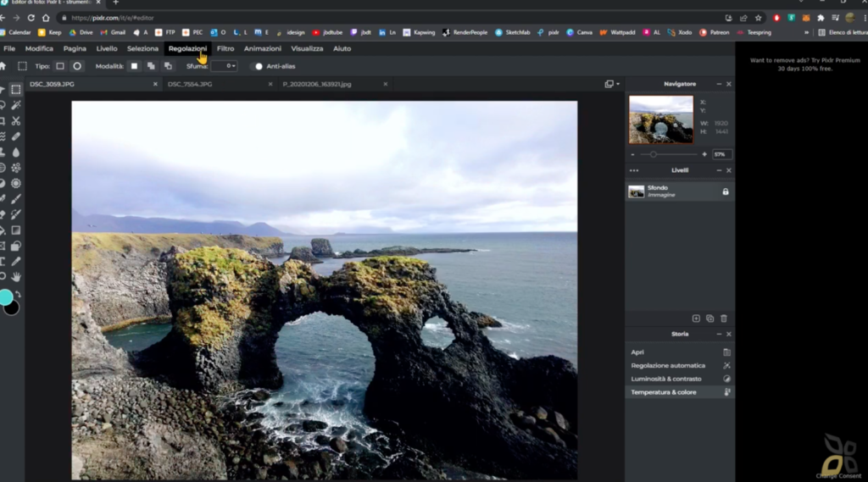This screenshot has width=868, height=482.
Task: Minimize the Storia panel
Action: (x=719, y=335)
